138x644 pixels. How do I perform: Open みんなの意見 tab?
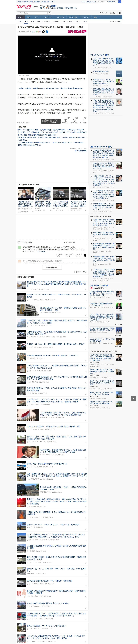pos(73,17)
